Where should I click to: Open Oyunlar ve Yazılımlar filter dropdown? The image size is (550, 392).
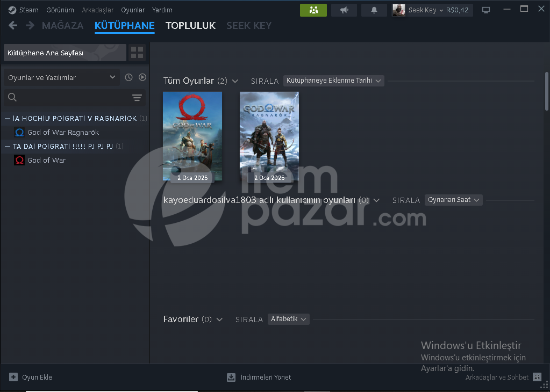pos(62,77)
